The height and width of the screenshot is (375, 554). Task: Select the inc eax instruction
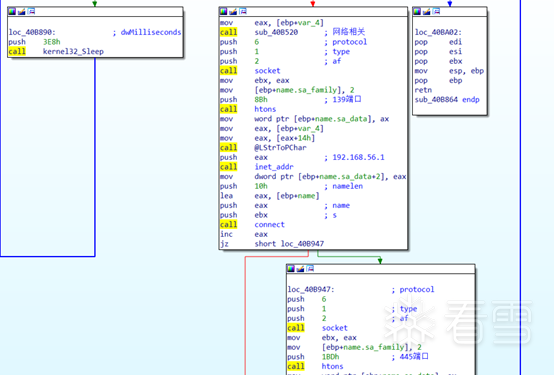[x=244, y=234]
